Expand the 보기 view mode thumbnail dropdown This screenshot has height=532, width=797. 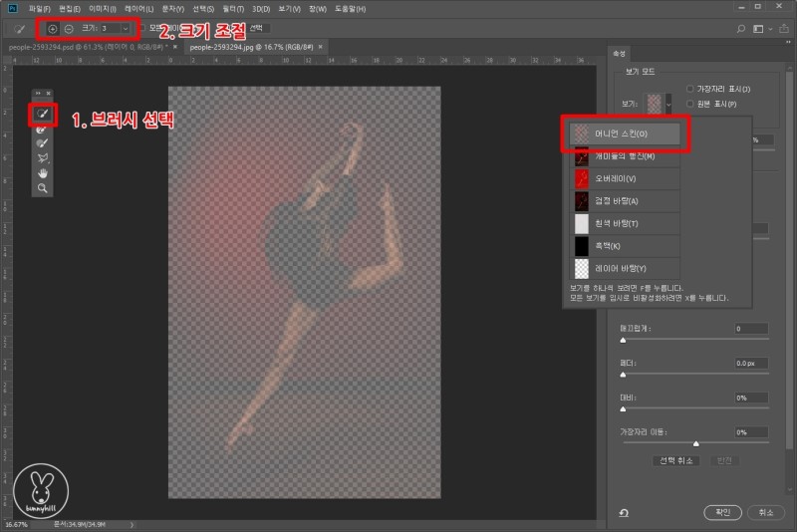click(x=669, y=103)
